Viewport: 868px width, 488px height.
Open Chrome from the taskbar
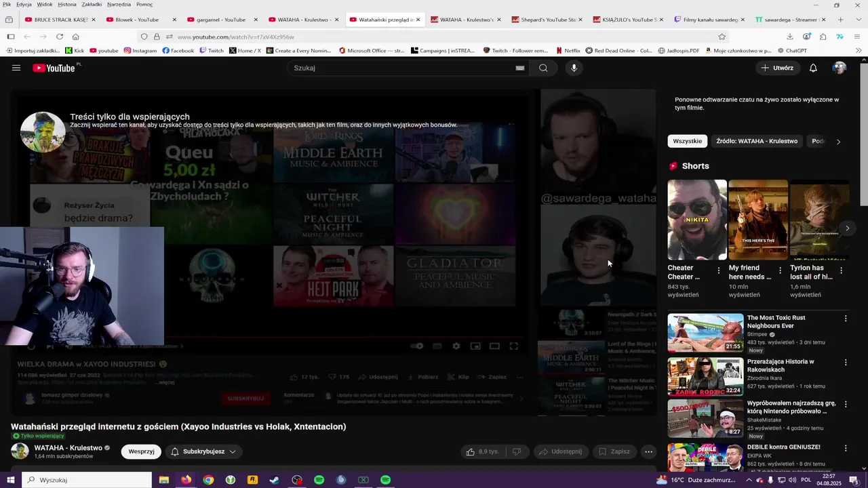(x=208, y=480)
